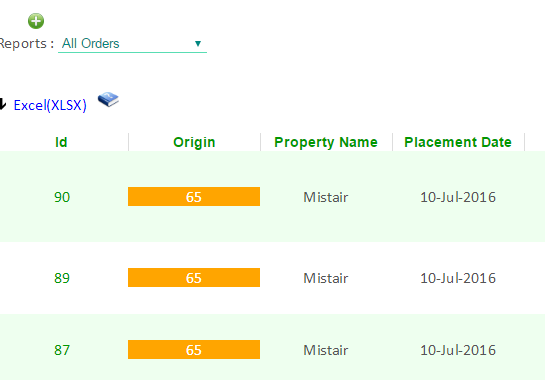The width and height of the screenshot is (545, 380).
Task: Click orange Origin 65 cell for order 90
Action: coord(194,197)
